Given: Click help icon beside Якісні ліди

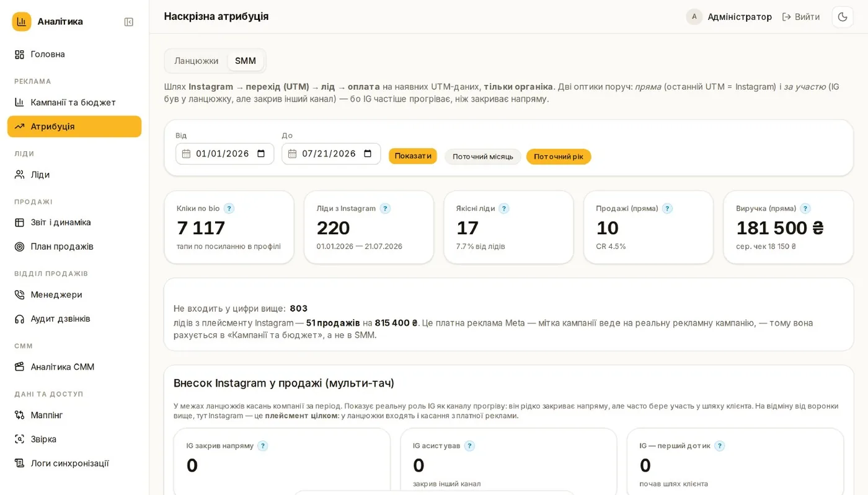Looking at the screenshot, I should pyautogui.click(x=504, y=209).
